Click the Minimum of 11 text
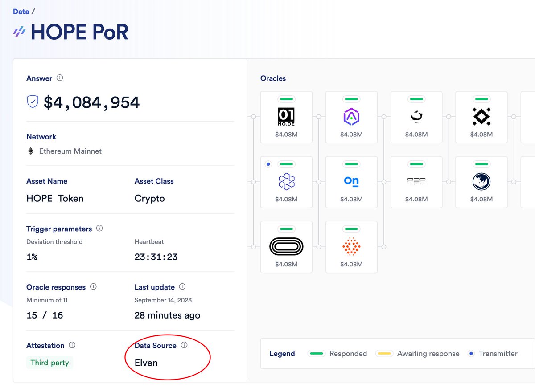Image resolution: width=535 pixels, height=392 pixels. click(47, 300)
